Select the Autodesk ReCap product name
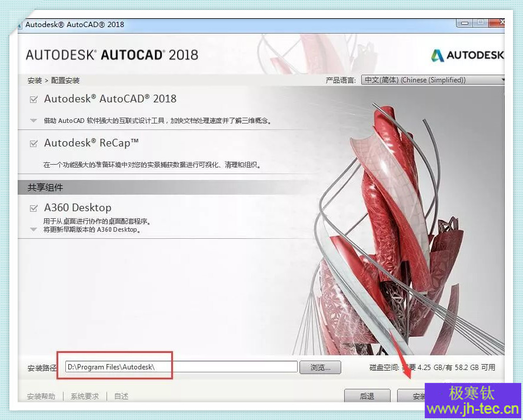The height and width of the screenshot is (420, 523). tap(91, 143)
